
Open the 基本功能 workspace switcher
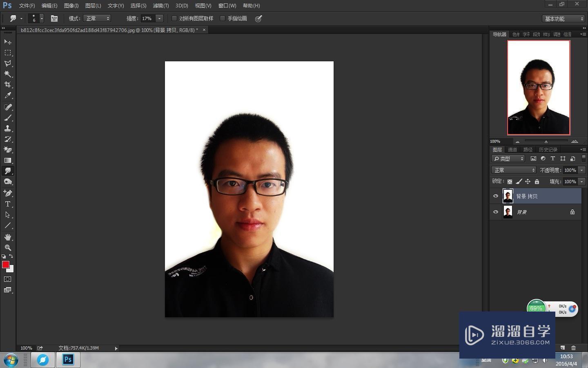click(x=563, y=18)
